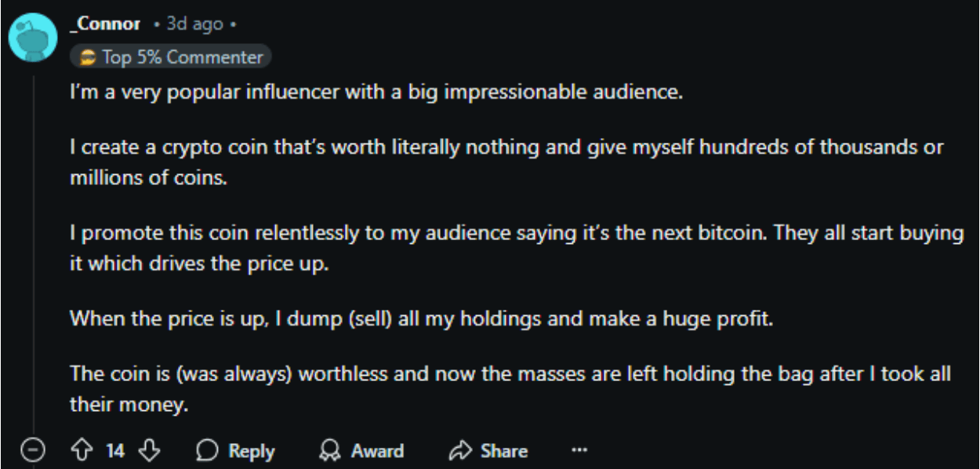The image size is (980, 469).
Task: Click the "very popular influencer" opening sentence
Action: point(376,93)
